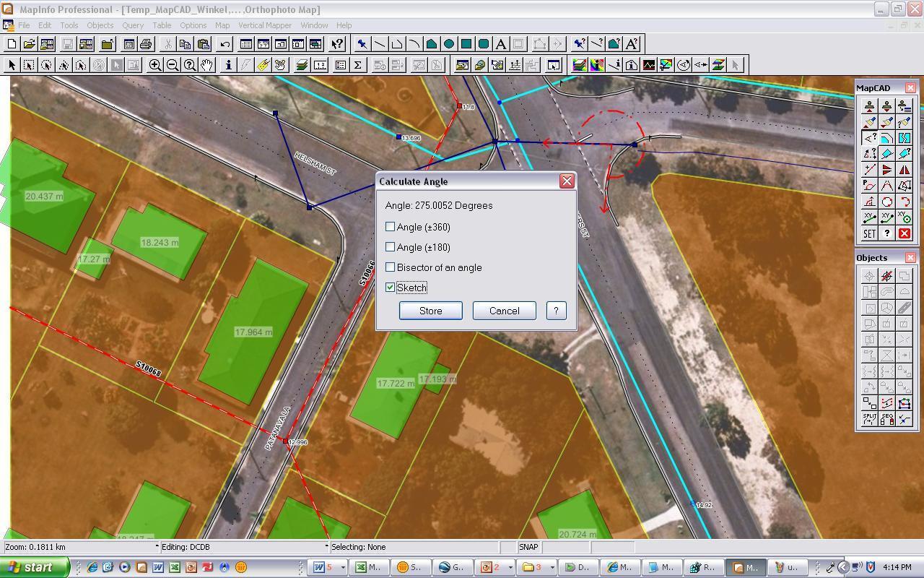Screen dimensions: 924x578
Task: Toggle SNAP indicator in status bar
Action: [528, 547]
